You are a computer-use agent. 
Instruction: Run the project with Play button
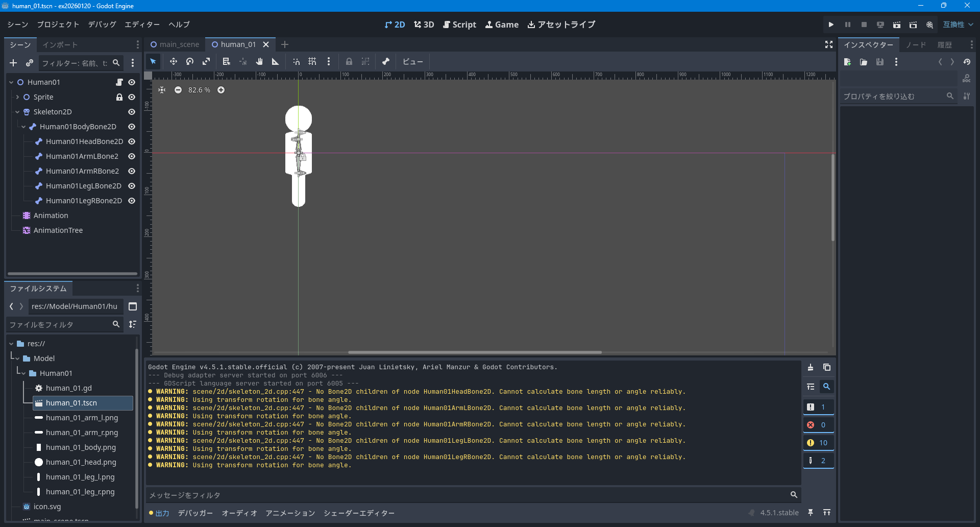(x=831, y=25)
